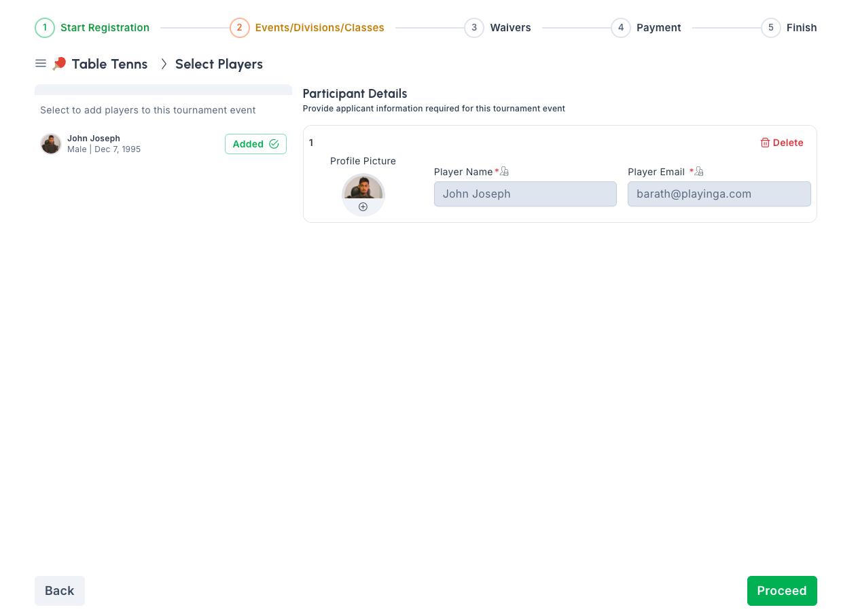This screenshot has width=858, height=616.
Task: Click the lock icon beside Player Name
Action: tap(504, 172)
